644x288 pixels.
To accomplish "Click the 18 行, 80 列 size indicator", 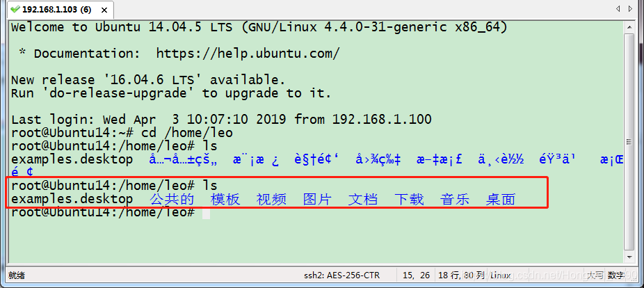I will [462, 275].
